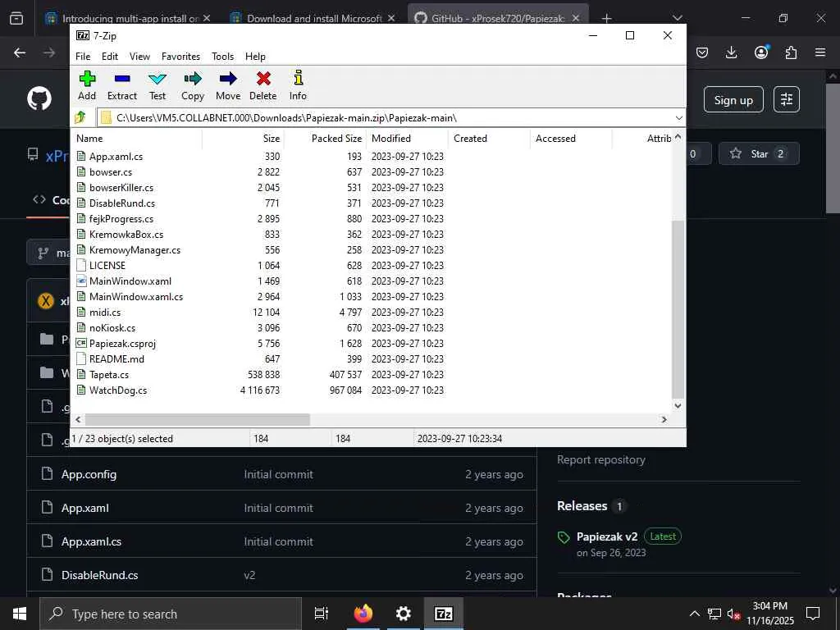This screenshot has width=840, height=630.
Task: Select MainWindow.xaml in the list
Action: click(x=130, y=281)
